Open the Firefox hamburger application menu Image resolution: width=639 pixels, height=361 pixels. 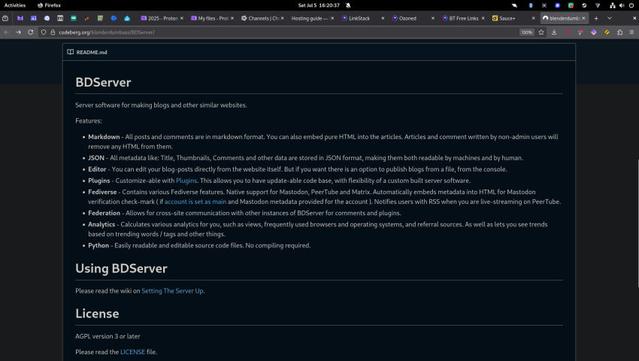click(632, 32)
